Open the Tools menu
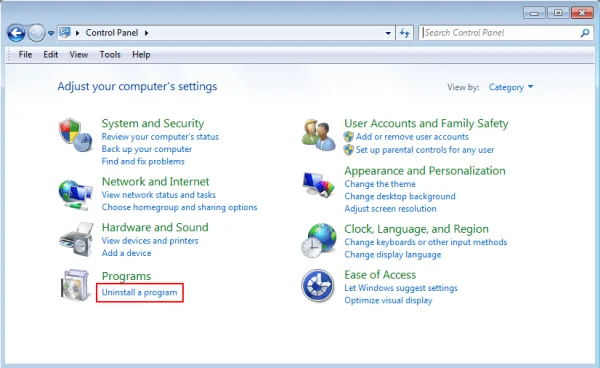The width and height of the screenshot is (600, 368). [x=110, y=55]
